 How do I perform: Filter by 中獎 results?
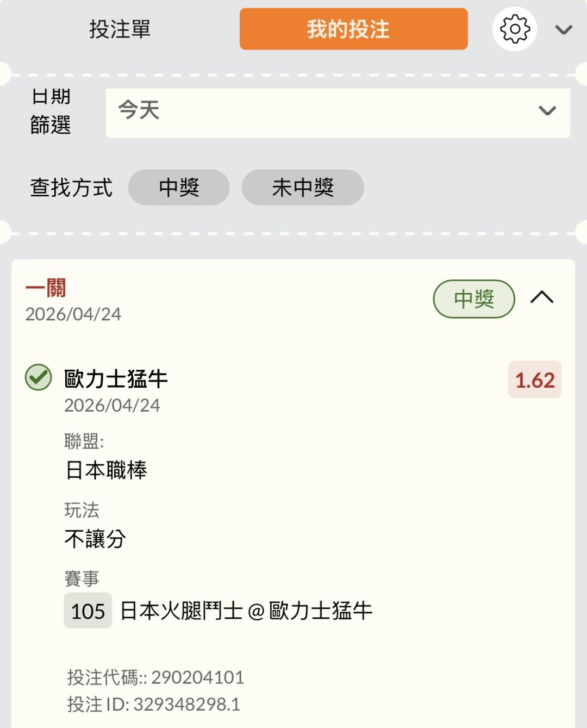(x=179, y=188)
